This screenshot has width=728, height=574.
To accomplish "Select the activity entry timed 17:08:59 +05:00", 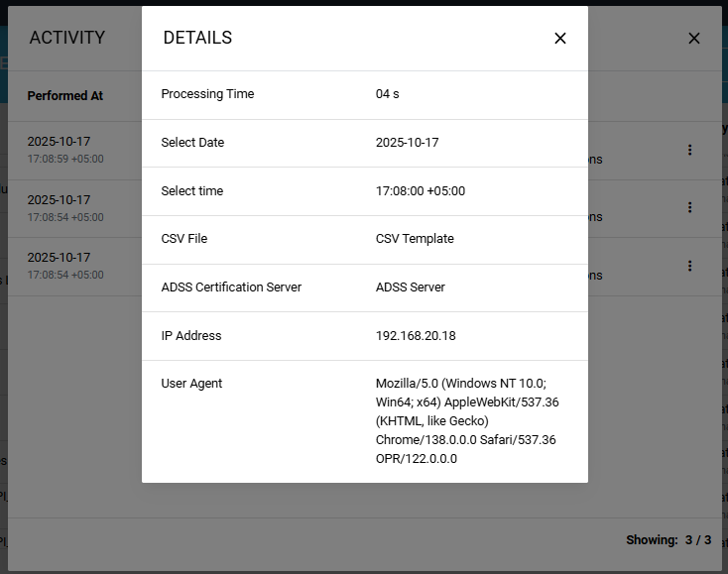I will coord(65,150).
